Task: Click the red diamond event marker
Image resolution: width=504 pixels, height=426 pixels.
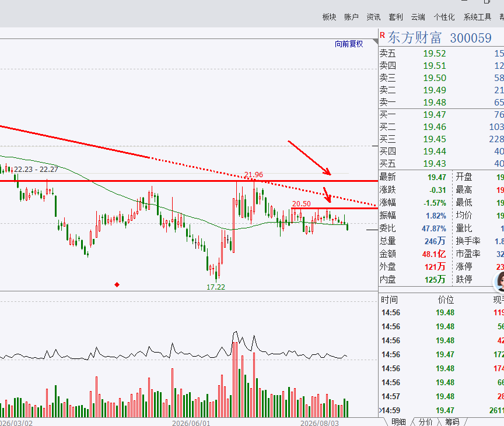Action: pyautogui.click(x=117, y=285)
